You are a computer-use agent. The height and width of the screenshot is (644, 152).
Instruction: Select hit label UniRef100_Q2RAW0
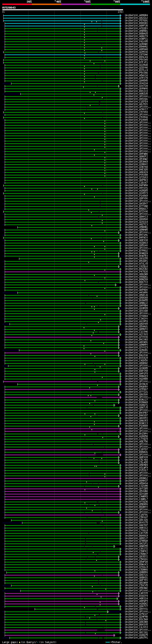[x=136, y=44]
